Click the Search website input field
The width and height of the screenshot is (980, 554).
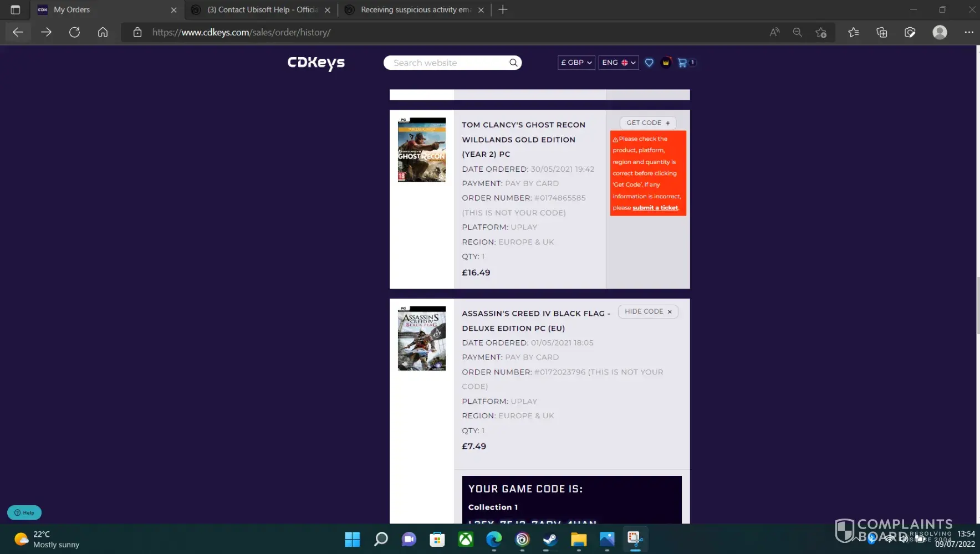[448, 63]
